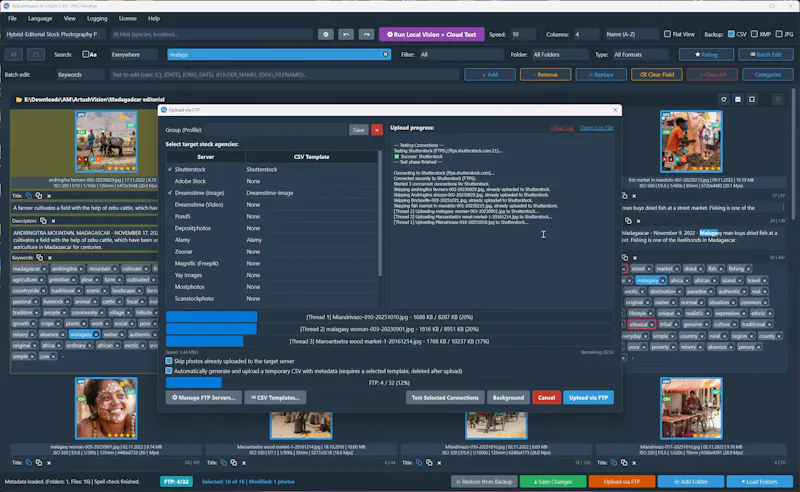Click green Save Changes button
Screen dimensions: 800x492
(553, 482)
